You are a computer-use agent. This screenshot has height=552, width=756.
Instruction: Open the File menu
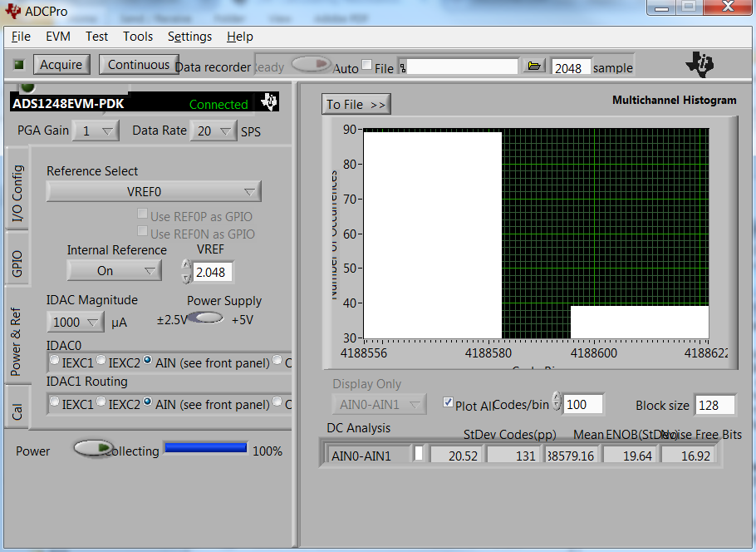coord(21,37)
